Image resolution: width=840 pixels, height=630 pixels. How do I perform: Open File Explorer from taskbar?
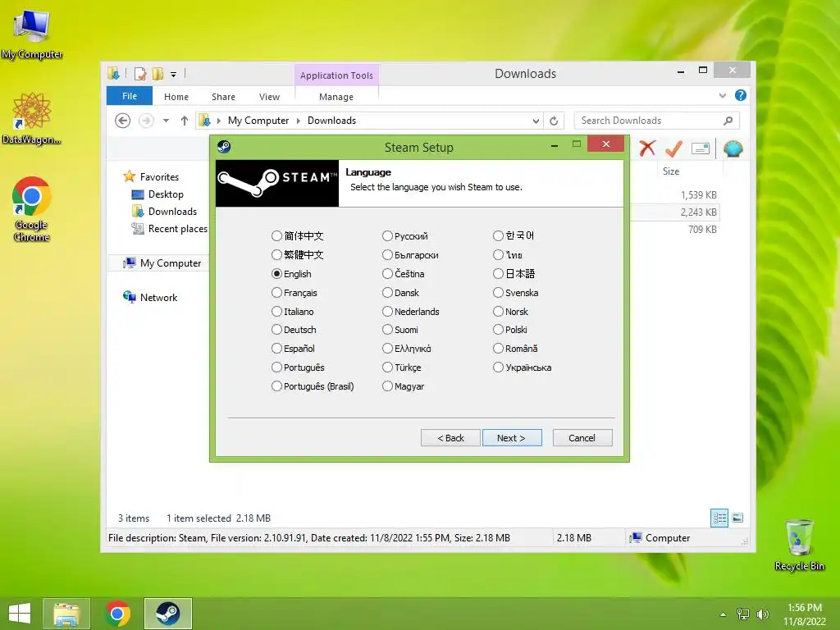coord(66,614)
